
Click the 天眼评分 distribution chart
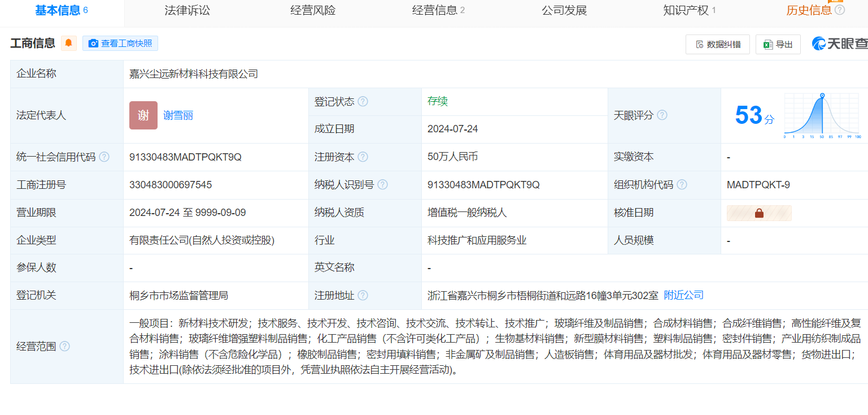click(x=822, y=116)
